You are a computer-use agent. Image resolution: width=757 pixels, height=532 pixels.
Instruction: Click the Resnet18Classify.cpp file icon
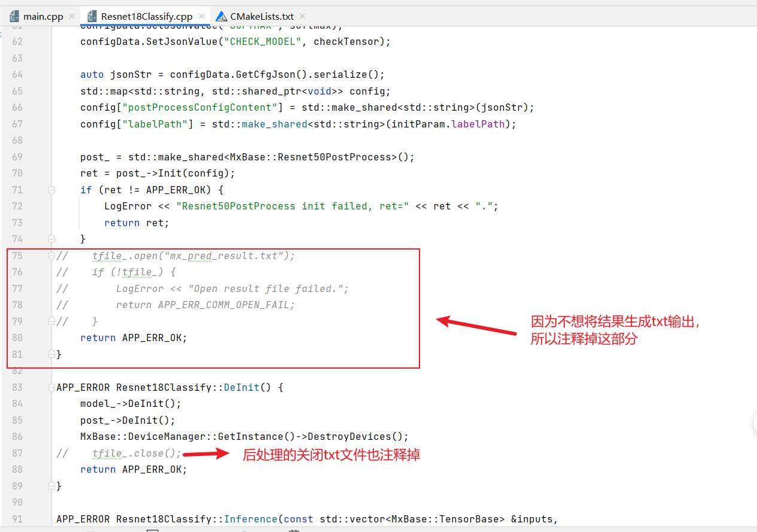[92, 16]
